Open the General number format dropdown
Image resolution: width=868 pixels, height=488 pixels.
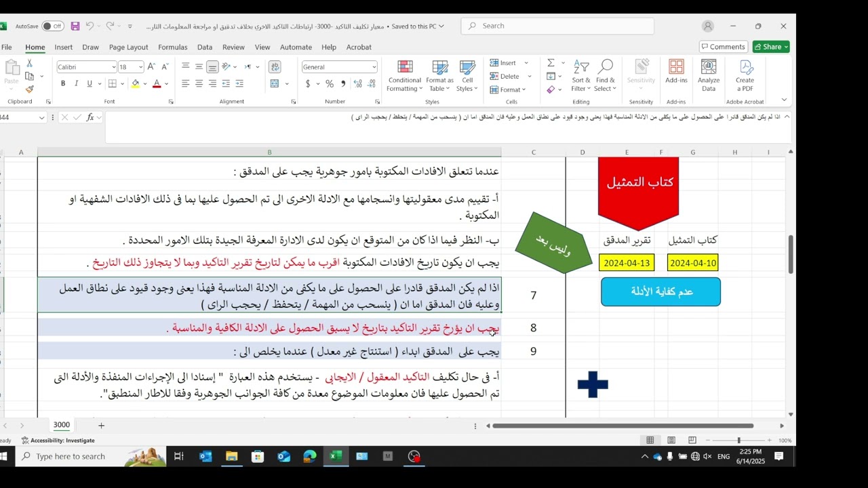click(x=374, y=67)
